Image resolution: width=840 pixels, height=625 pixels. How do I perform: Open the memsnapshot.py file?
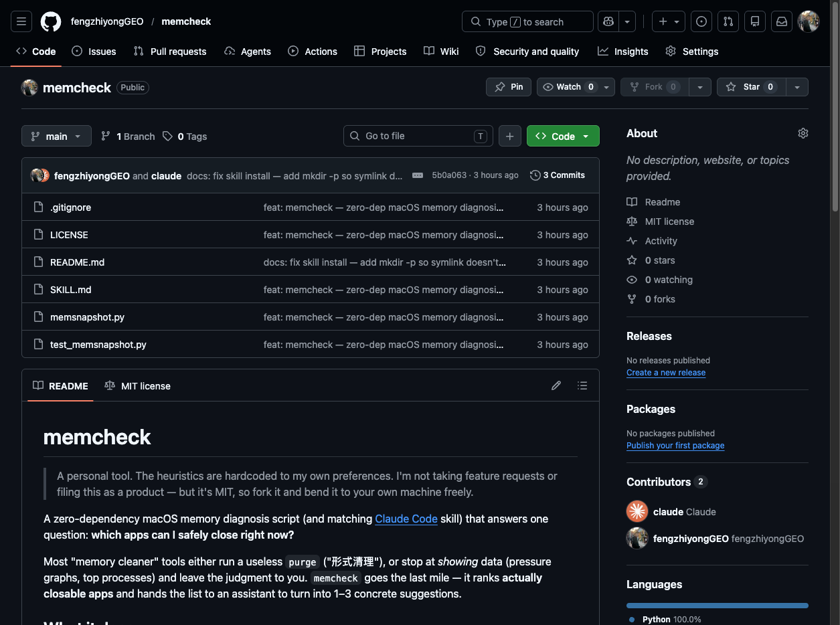[87, 317]
